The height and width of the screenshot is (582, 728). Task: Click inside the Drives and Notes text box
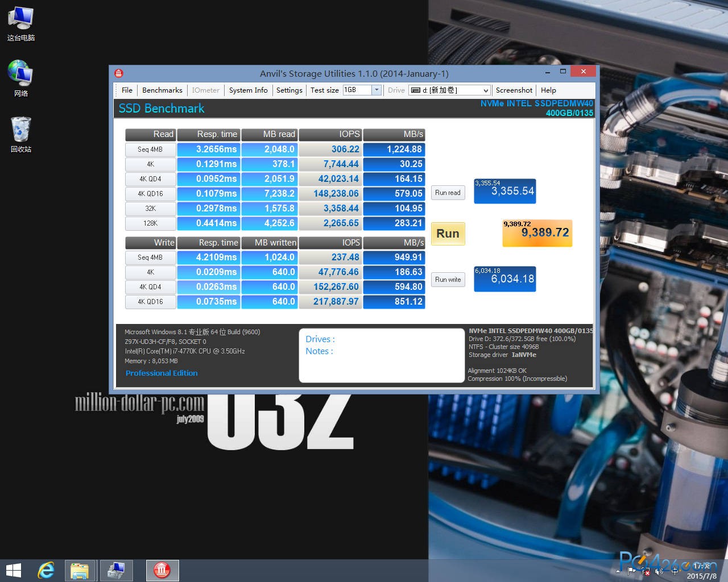[x=382, y=355]
